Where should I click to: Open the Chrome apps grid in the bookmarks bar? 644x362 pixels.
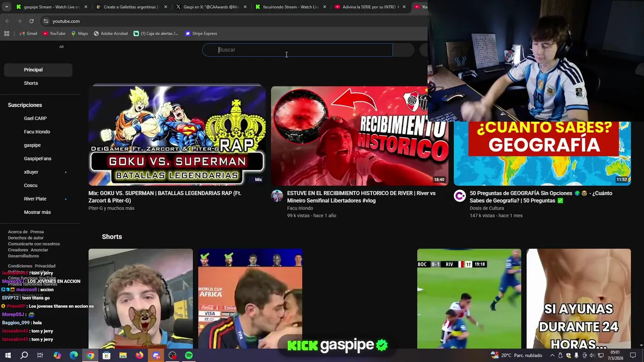click(x=7, y=34)
